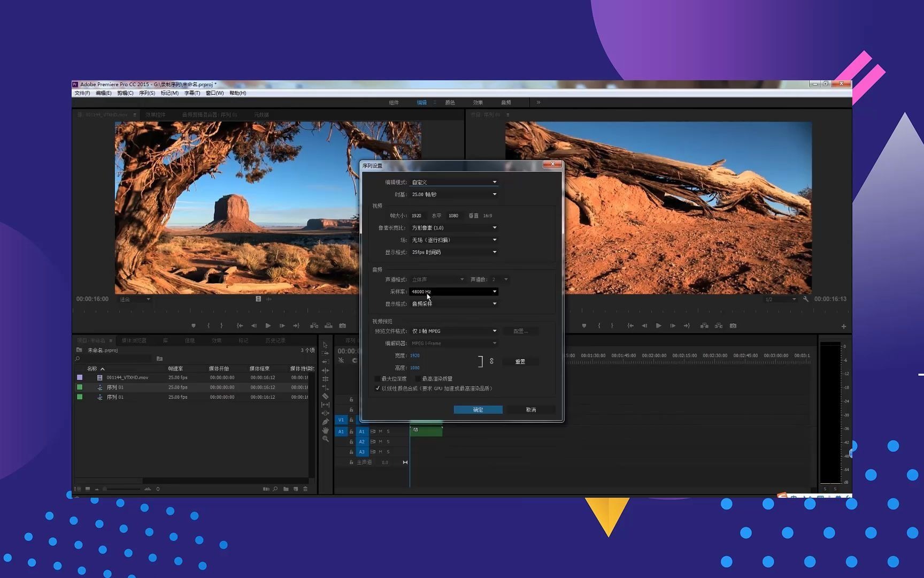Open source monitor zoom dropdown 适合
This screenshot has width=924, height=578.
pyautogui.click(x=135, y=299)
